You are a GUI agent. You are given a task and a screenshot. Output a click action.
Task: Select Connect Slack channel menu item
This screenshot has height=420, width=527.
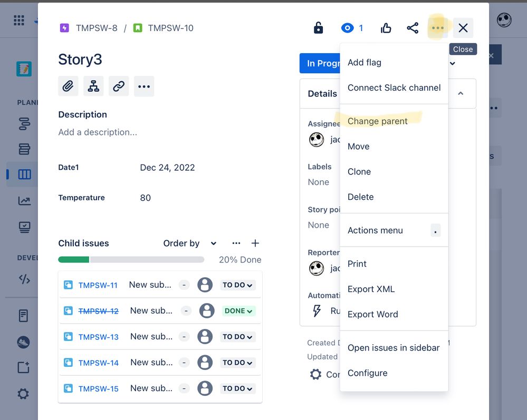tap(394, 87)
